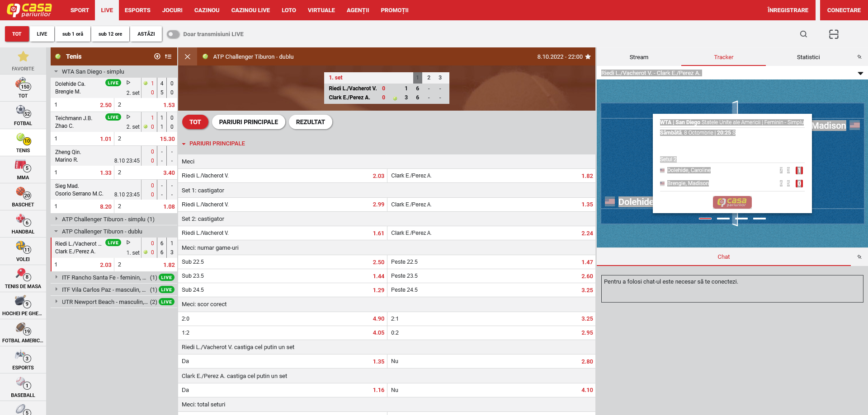Image resolution: width=868 pixels, height=415 pixels.
Task: Bet on Peste 22.5 games at 1.47
Action: 491,262
